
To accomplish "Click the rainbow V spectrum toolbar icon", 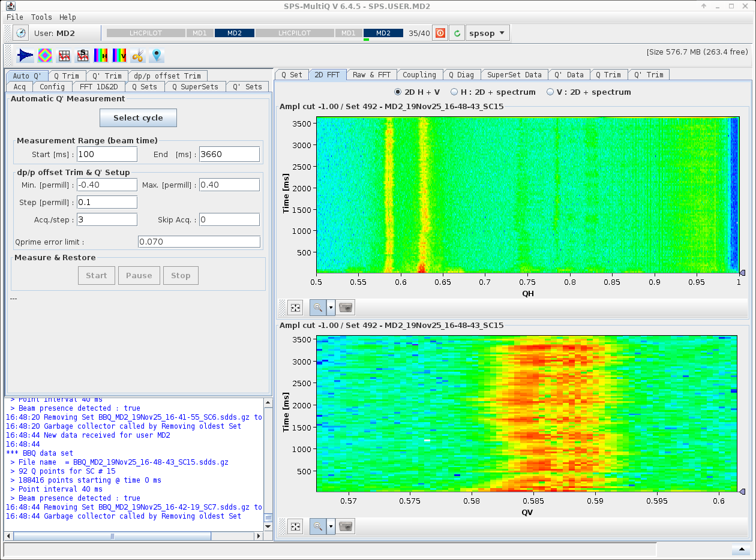I will pyautogui.click(x=119, y=55).
